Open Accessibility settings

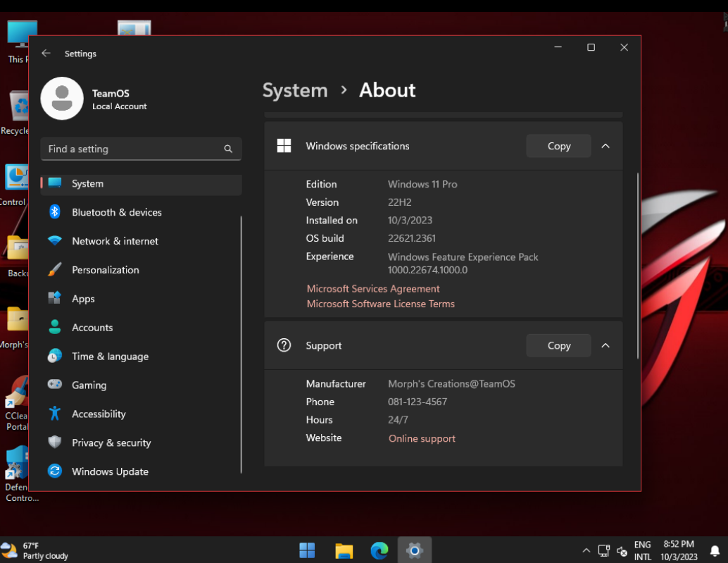[x=141, y=414]
